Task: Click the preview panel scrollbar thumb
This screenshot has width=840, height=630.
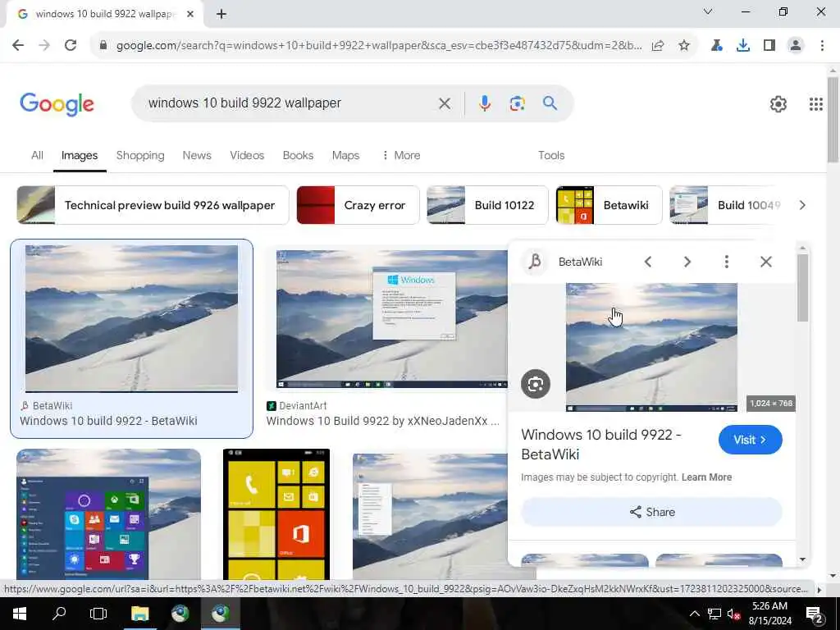Action: (802, 288)
